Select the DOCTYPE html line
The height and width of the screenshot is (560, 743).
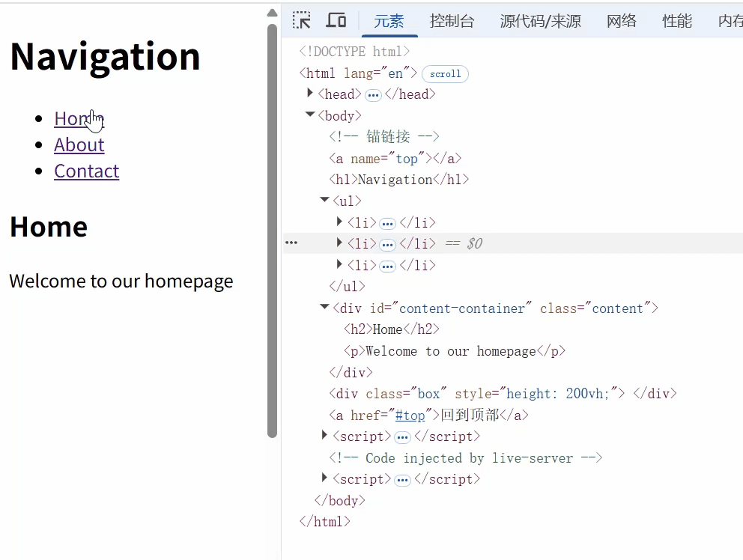coord(354,51)
